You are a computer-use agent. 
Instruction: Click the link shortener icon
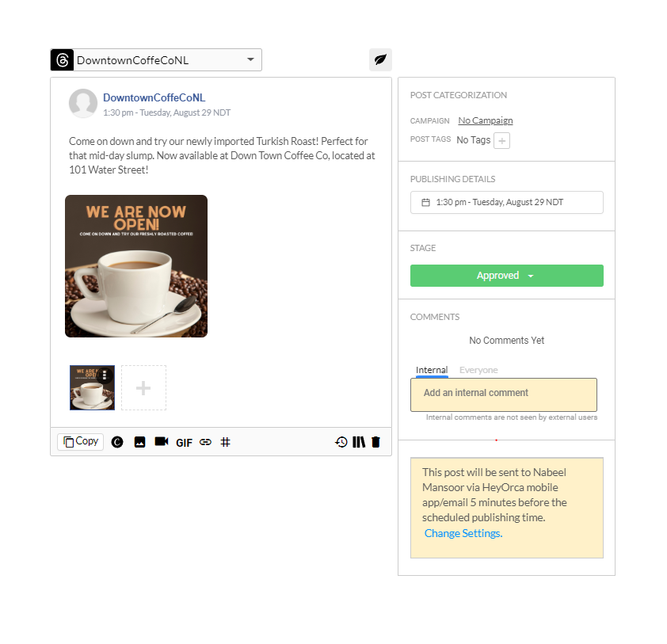[205, 442]
